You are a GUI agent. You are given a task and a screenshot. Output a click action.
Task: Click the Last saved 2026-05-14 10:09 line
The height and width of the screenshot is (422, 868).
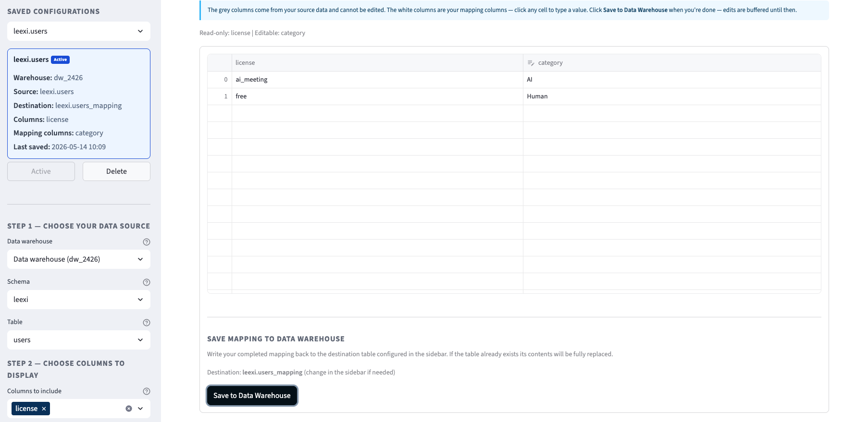tap(60, 147)
